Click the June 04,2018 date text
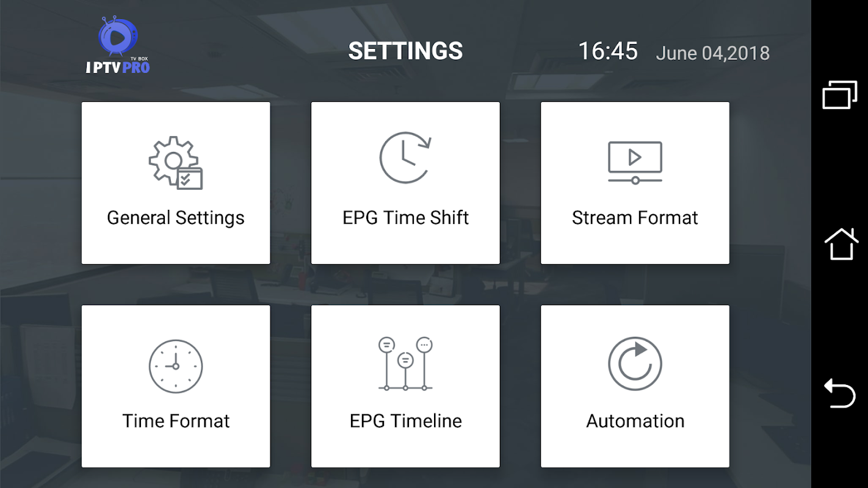The height and width of the screenshot is (488, 868). 713,53
